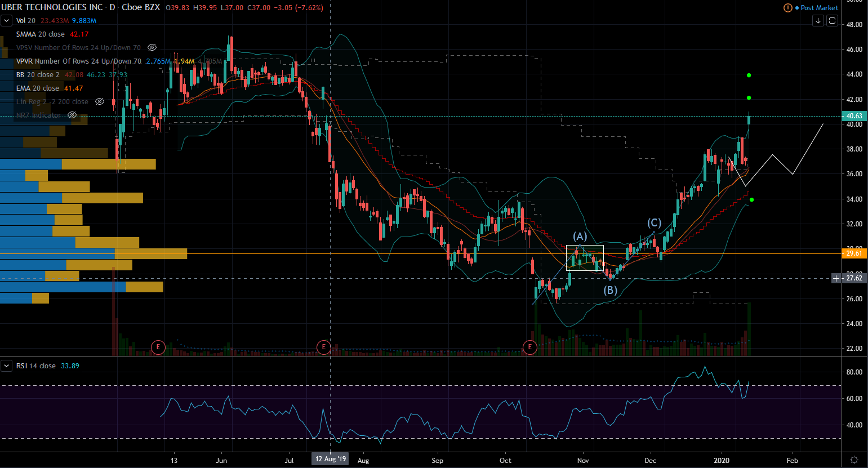Toggle visibility of NR7 Indicator

(x=72, y=115)
